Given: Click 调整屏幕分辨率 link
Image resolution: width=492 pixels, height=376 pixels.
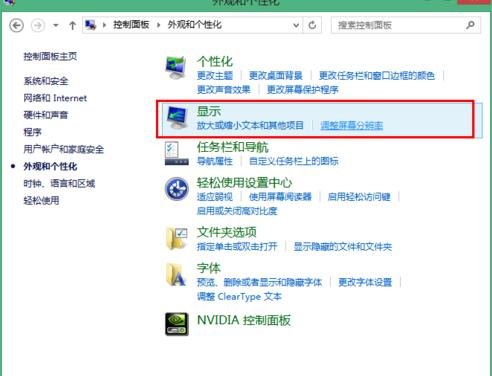Looking at the screenshot, I should click(352, 125).
